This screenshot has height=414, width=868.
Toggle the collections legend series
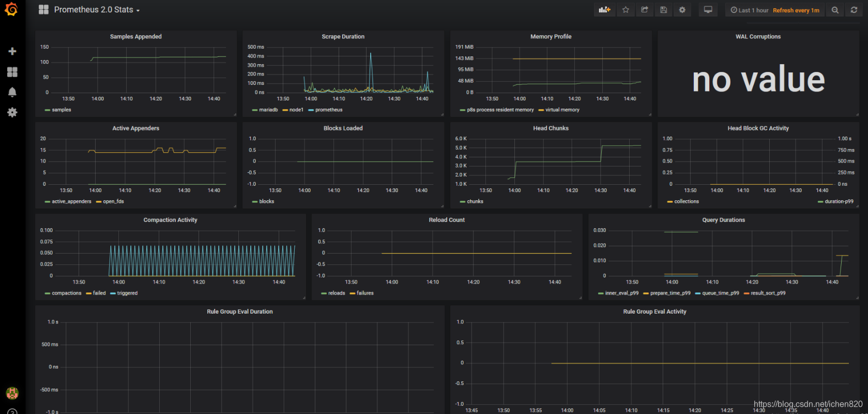pyautogui.click(x=687, y=201)
